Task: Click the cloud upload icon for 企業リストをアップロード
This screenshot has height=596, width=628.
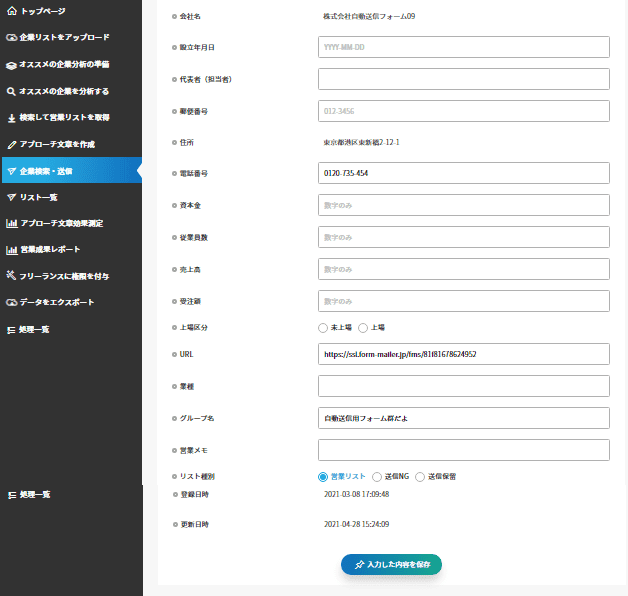Action: pos(11,37)
